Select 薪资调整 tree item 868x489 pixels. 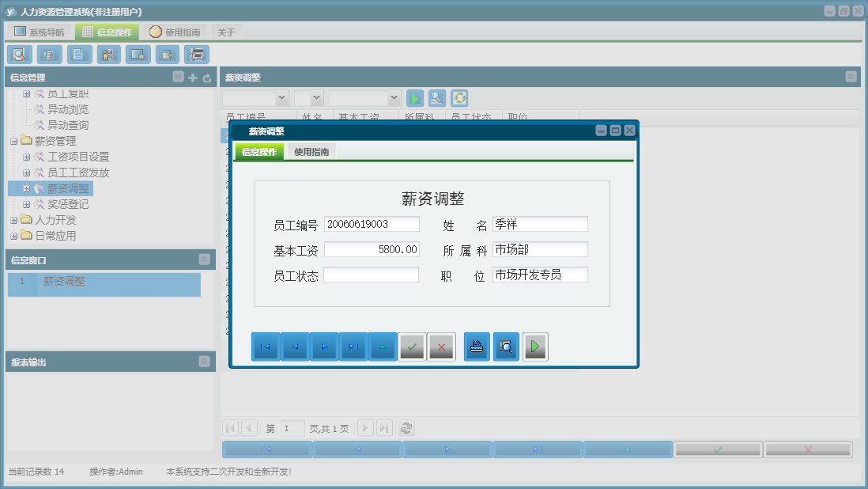(67, 189)
